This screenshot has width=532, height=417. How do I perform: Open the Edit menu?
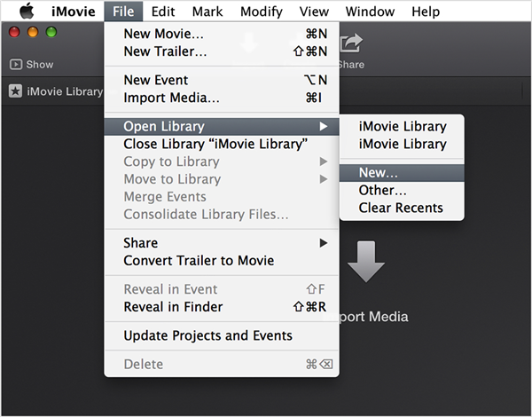tap(163, 12)
